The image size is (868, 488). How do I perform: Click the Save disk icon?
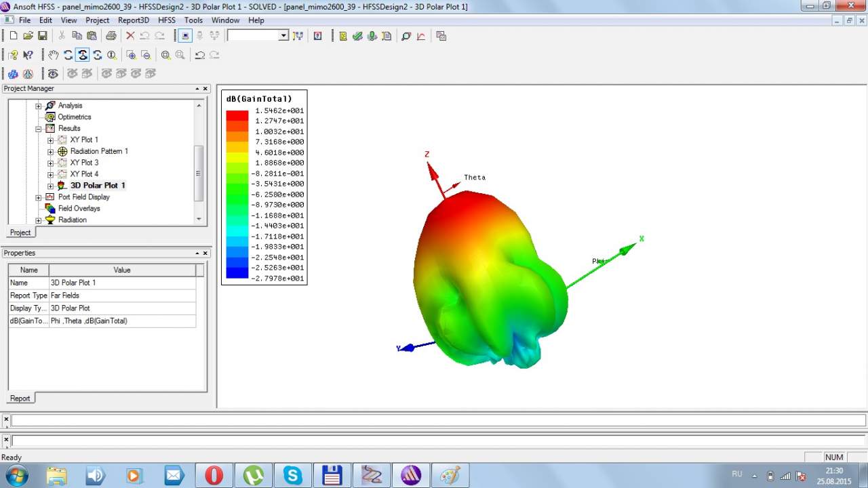(42, 36)
